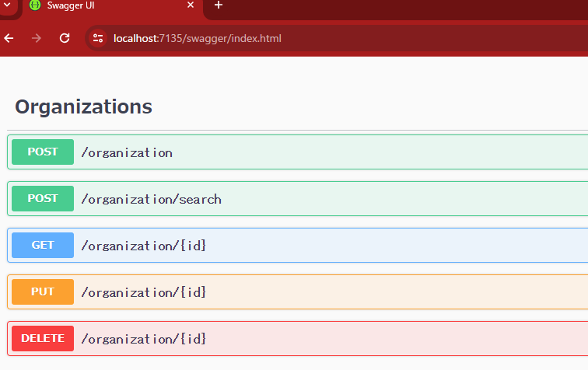The width and height of the screenshot is (588, 370).
Task: Click the POST badge for /organization
Action: [x=43, y=152]
